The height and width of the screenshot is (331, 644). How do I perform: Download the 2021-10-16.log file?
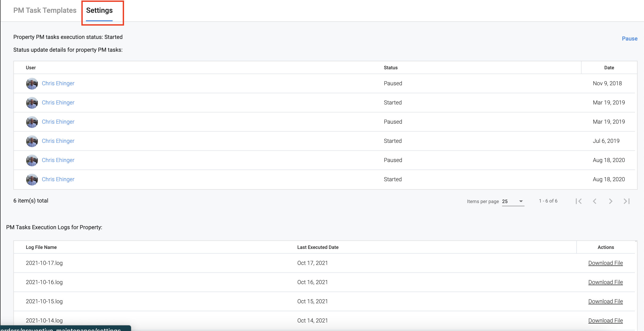pyautogui.click(x=605, y=282)
